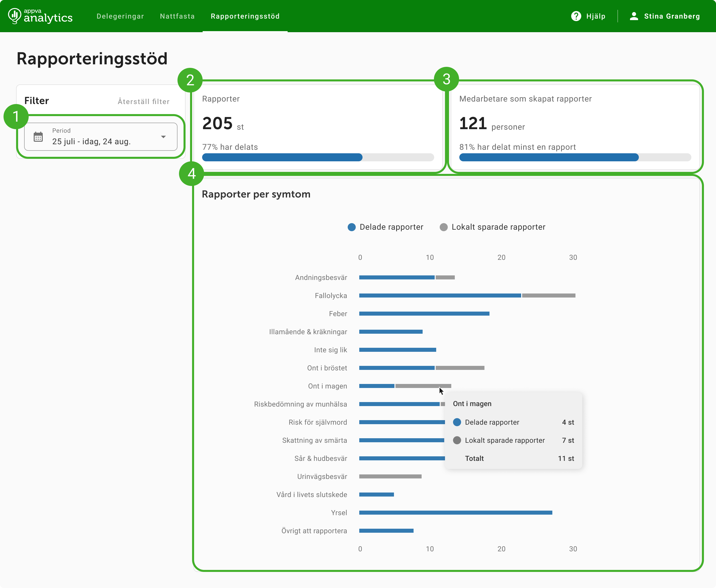Open Stina Granberg account menu
The width and height of the screenshot is (716, 588).
coord(664,16)
